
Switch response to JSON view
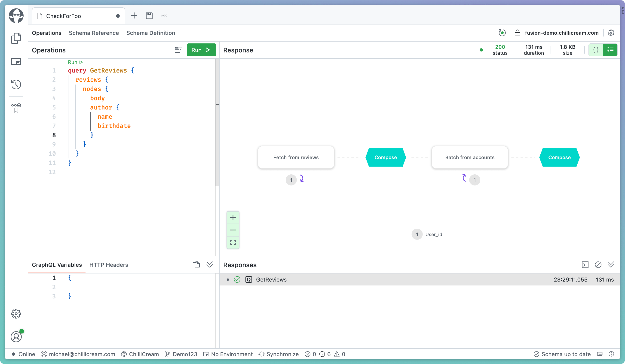[596, 50]
